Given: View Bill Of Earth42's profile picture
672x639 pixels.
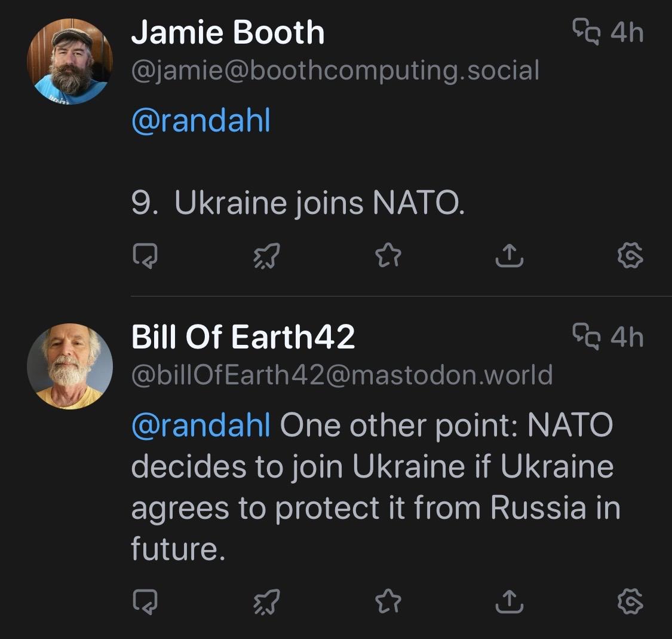Looking at the screenshot, I should (x=70, y=366).
